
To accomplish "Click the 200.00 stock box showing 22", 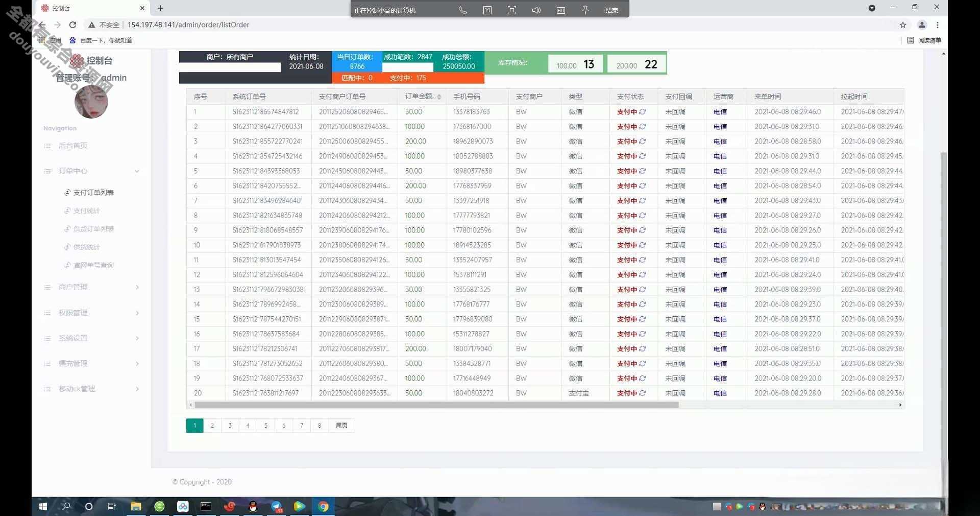I will tap(636, 64).
